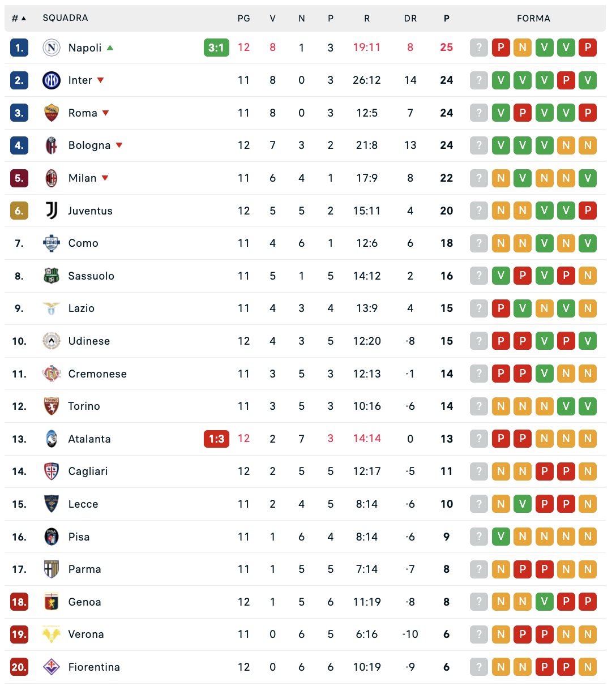Click Atalanta's red 1:3 live score badge
The width and height of the screenshot is (616, 686).
tap(216, 439)
